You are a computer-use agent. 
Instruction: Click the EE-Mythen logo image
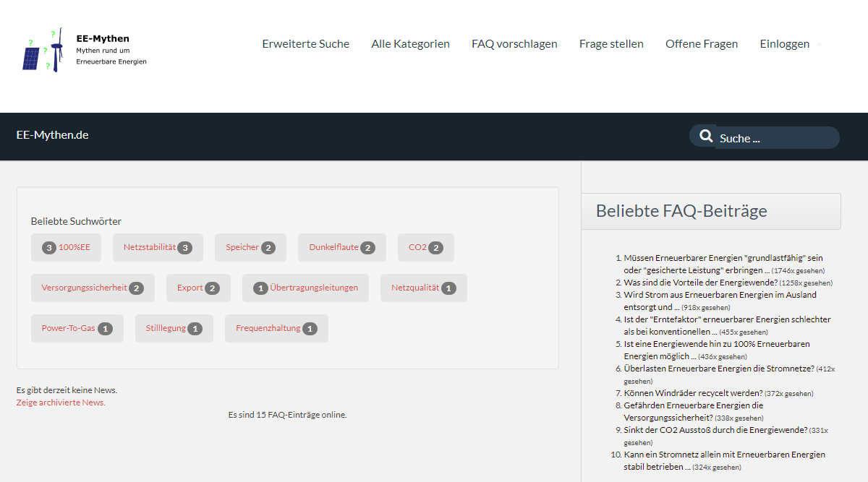(x=85, y=50)
